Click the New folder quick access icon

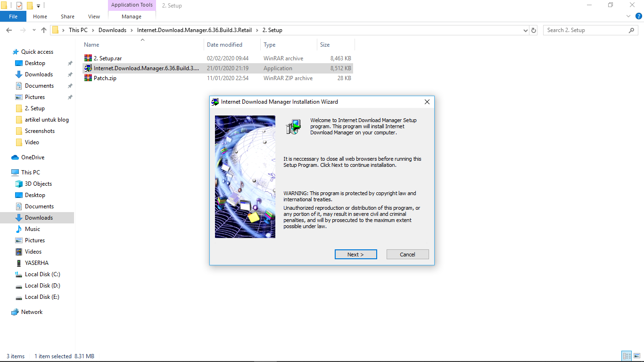click(30, 6)
